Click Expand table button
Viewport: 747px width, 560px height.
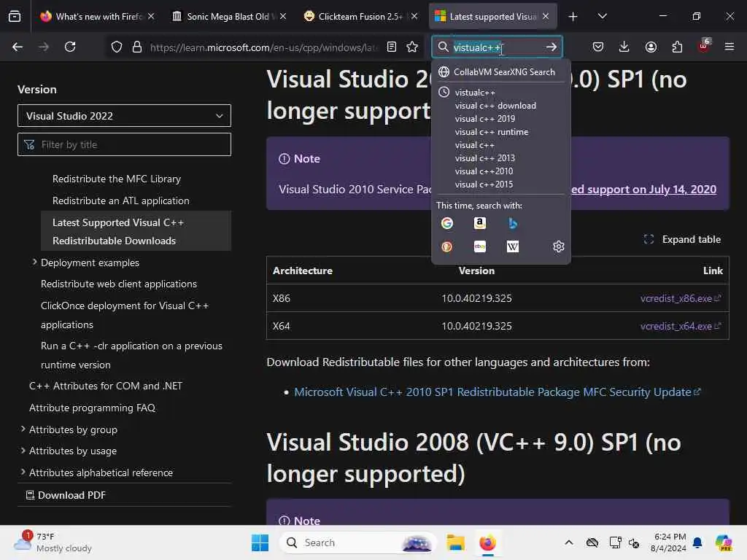click(682, 239)
